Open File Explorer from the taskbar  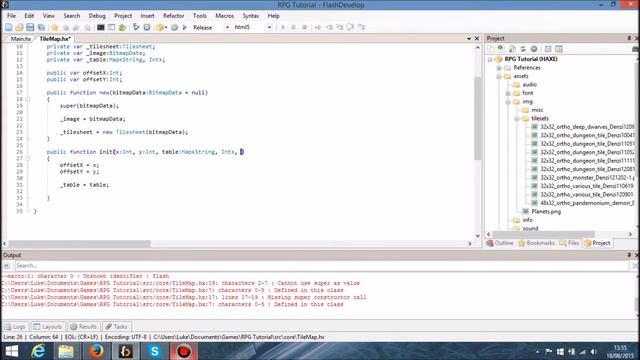click(66, 351)
